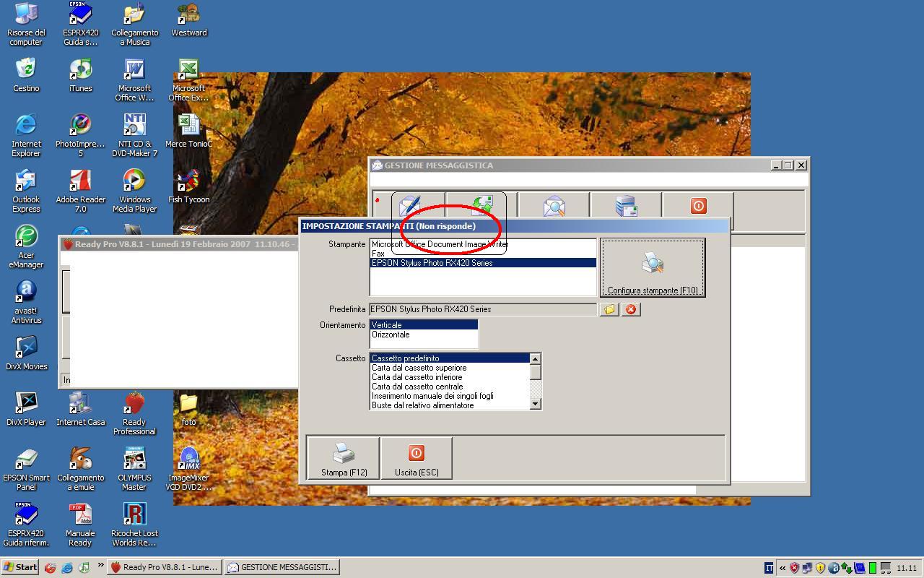Click Internet Explorer desktop icon

pyautogui.click(x=26, y=135)
